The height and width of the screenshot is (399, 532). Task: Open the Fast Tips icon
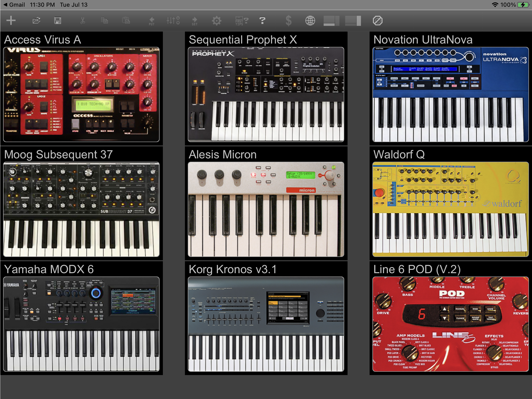click(241, 21)
